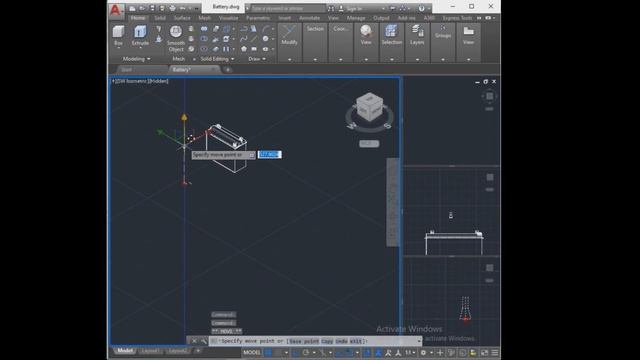Image resolution: width=640 pixels, height=360 pixels.
Task: Toggle the grid display in status bar
Action: 269,352
